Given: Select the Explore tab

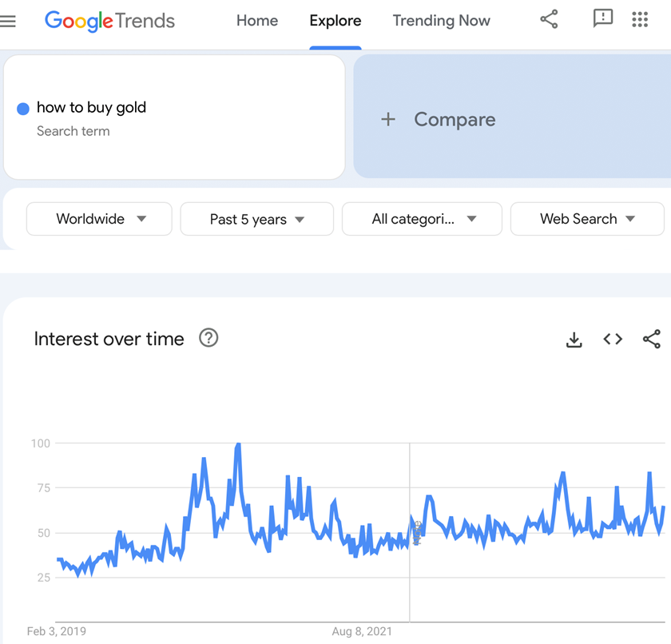Looking at the screenshot, I should pos(335,21).
